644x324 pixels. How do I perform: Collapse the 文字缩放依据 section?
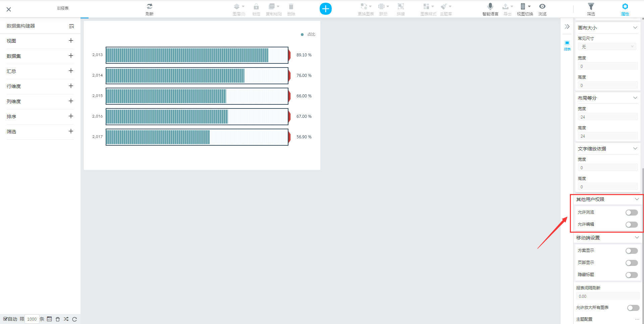tap(635, 148)
